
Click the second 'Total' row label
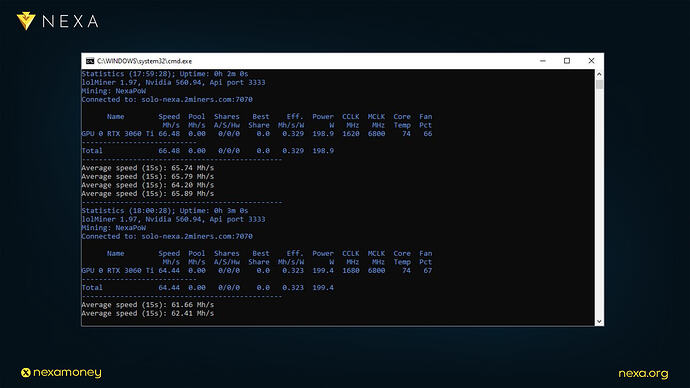(x=92, y=288)
